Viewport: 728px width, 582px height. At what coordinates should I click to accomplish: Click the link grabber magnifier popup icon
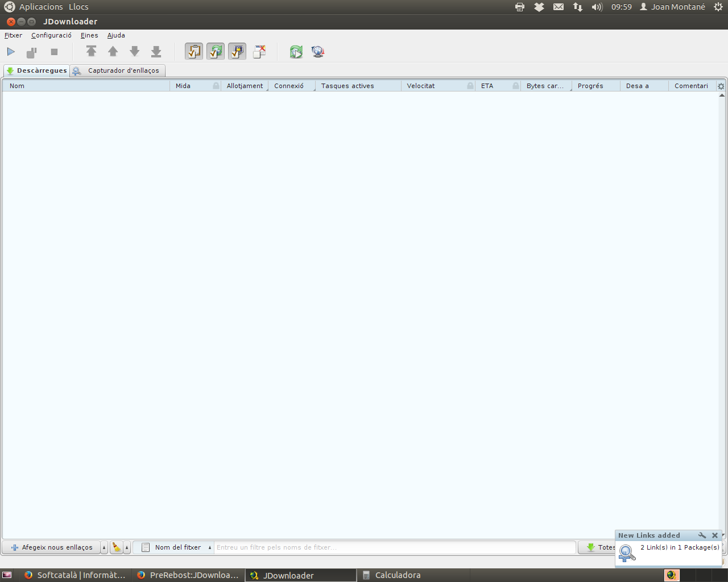coord(627,552)
